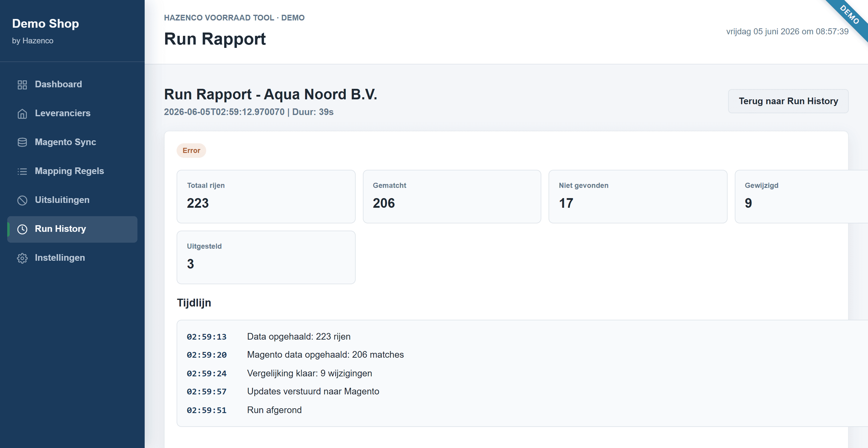Click timestamp 02:59:57
The height and width of the screenshot is (448, 868).
206,392
